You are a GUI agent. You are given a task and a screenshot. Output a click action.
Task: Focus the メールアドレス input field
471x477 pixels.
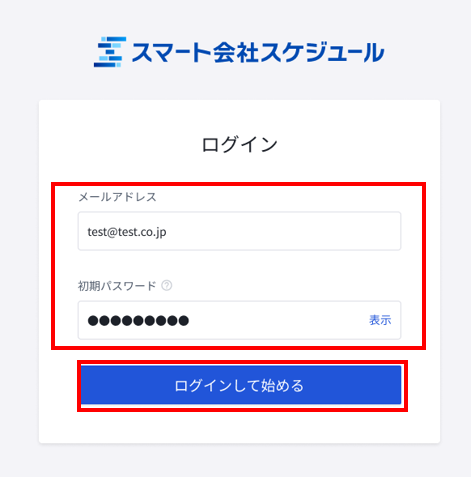click(x=239, y=231)
